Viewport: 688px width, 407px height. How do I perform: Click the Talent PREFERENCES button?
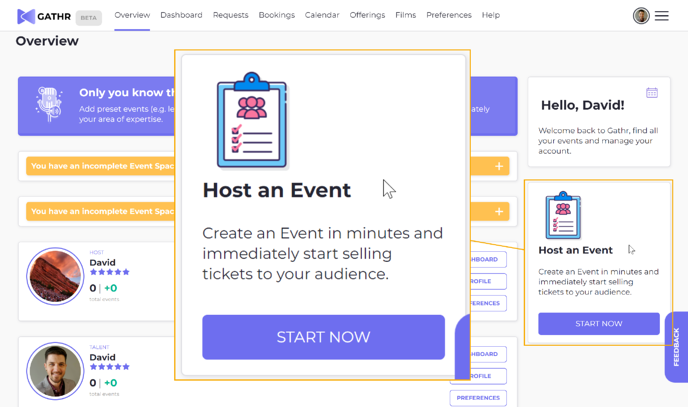[478, 398]
